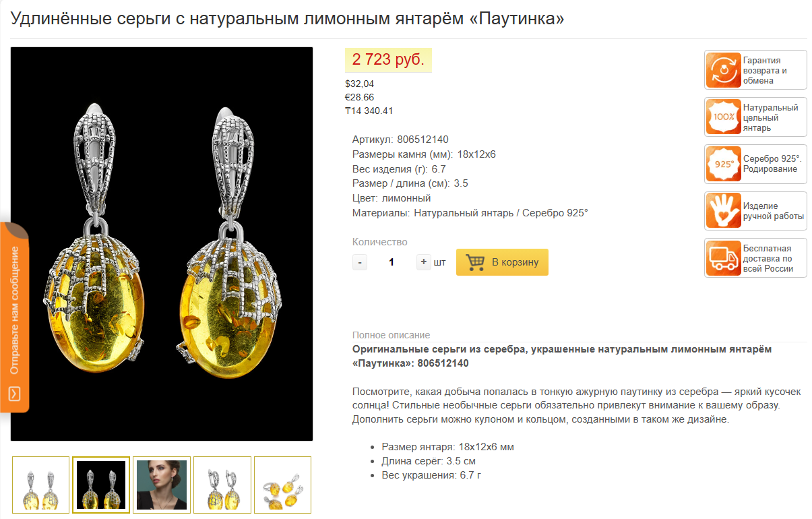Click the main earrings product image

click(162, 244)
